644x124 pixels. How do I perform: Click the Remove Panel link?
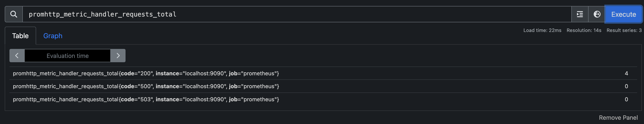(618, 118)
